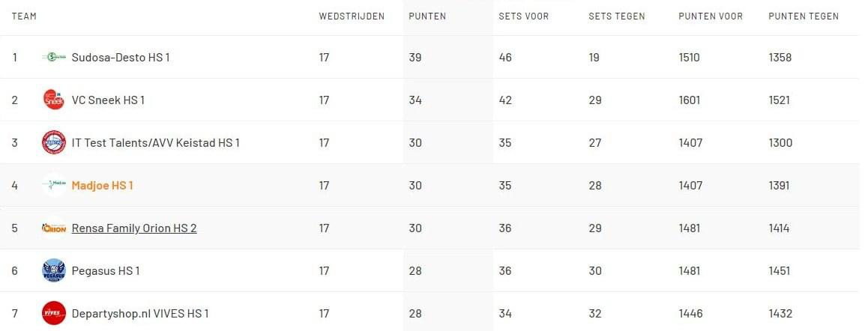Viewport: 868px width, 331px height.
Task: Select Pegasus HS 1 team name
Action: [106, 270]
